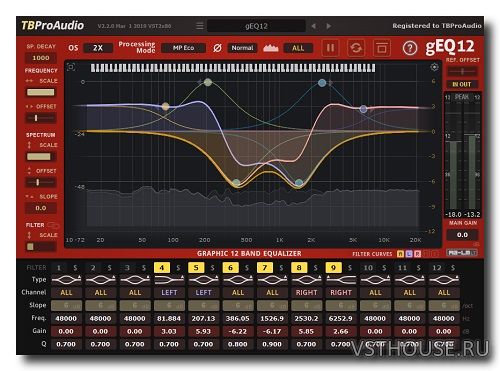Adjust the frequency offset slider
500x371 pixels.
click(41, 118)
